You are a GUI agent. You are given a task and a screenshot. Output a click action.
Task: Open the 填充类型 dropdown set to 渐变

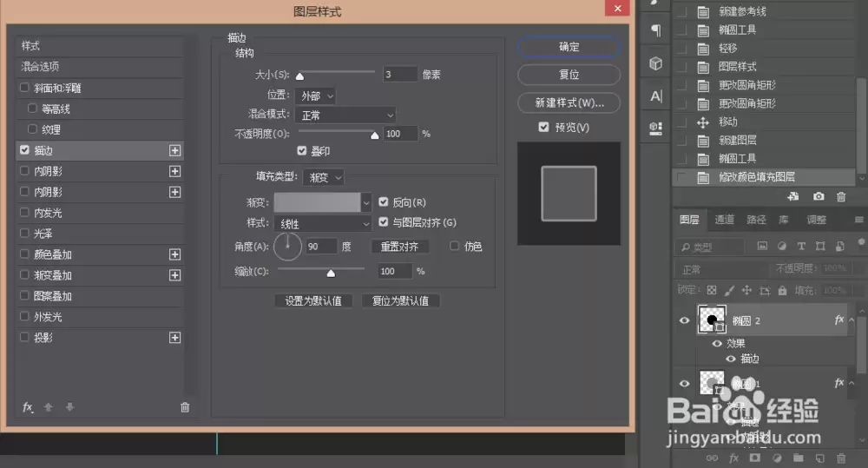click(323, 177)
